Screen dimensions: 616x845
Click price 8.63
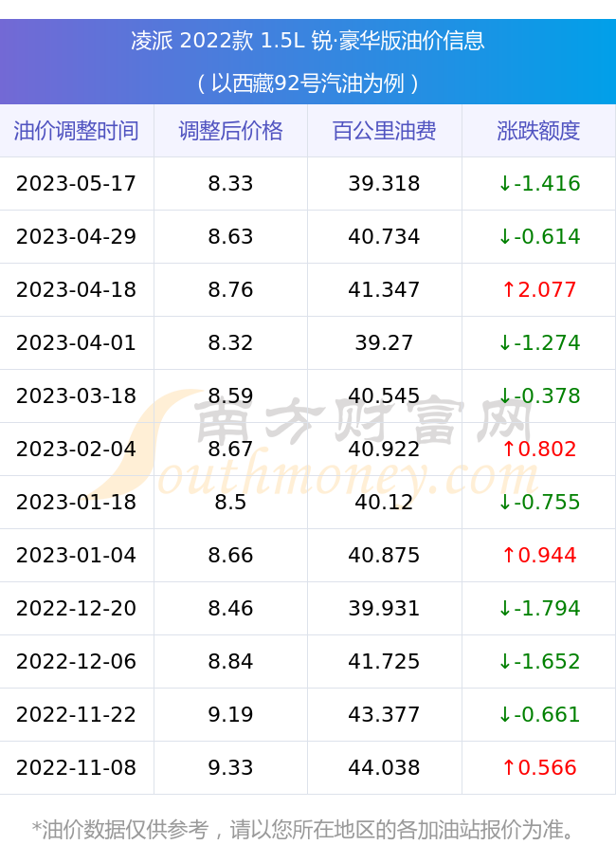(x=230, y=236)
